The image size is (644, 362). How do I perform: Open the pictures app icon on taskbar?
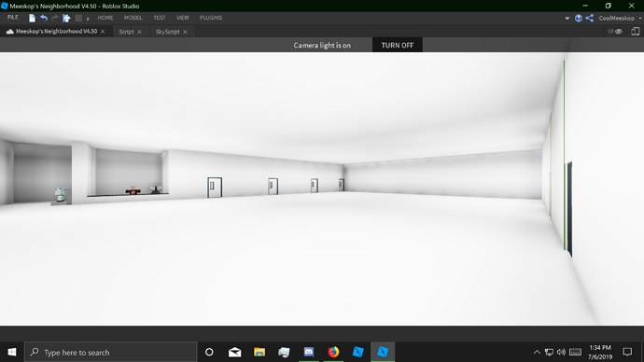(x=284, y=352)
